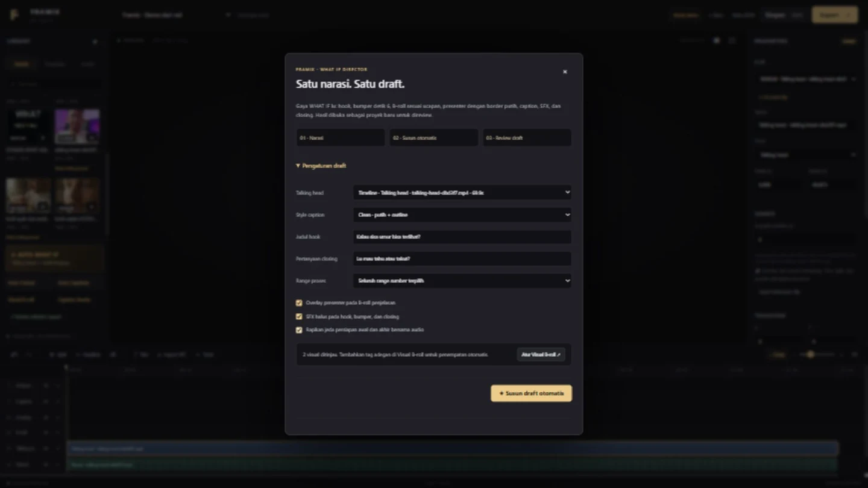The height and width of the screenshot is (488, 868).
Task: Open the 03 Review draft step
Action: [x=527, y=138]
